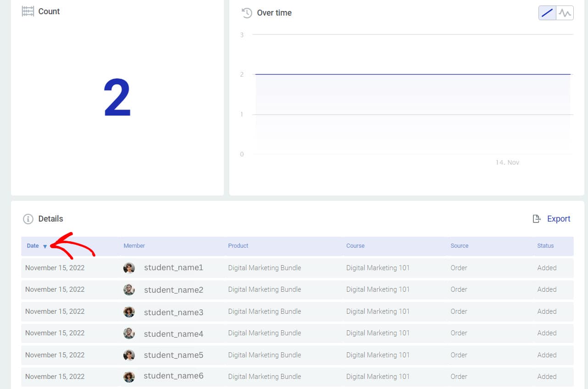Screen dimensions: 588x389
Task: Select member student_name1
Action: click(x=173, y=267)
